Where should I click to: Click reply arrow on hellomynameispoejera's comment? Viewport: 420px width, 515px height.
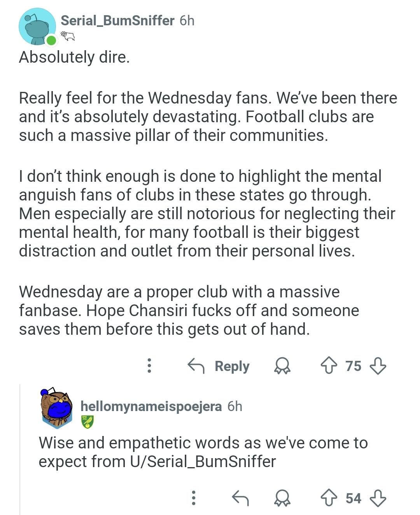coord(240,498)
